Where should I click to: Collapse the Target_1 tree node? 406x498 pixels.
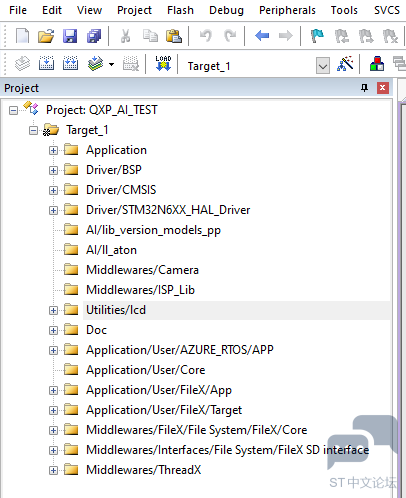click(33, 130)
